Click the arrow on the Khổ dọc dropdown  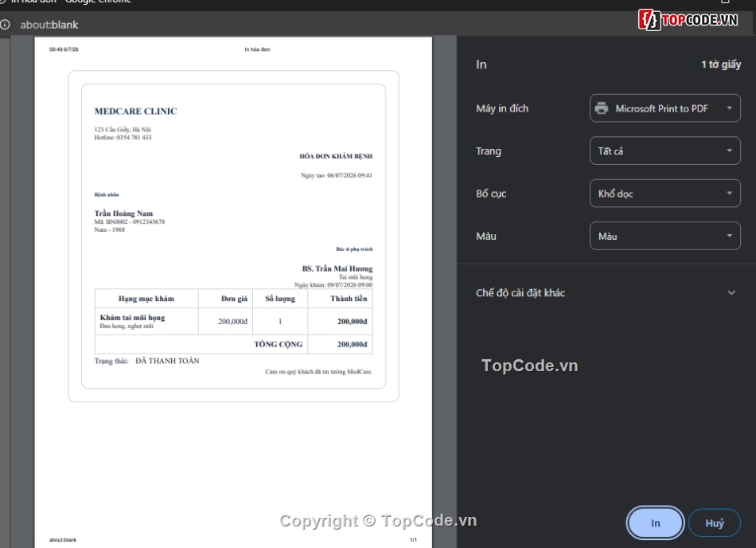click(x=730, y=194)
